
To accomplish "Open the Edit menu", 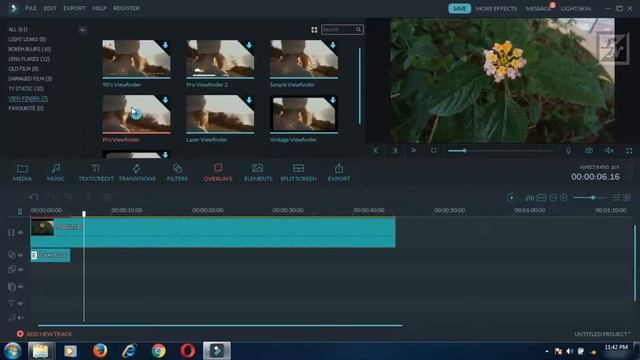I will [50, 8].
